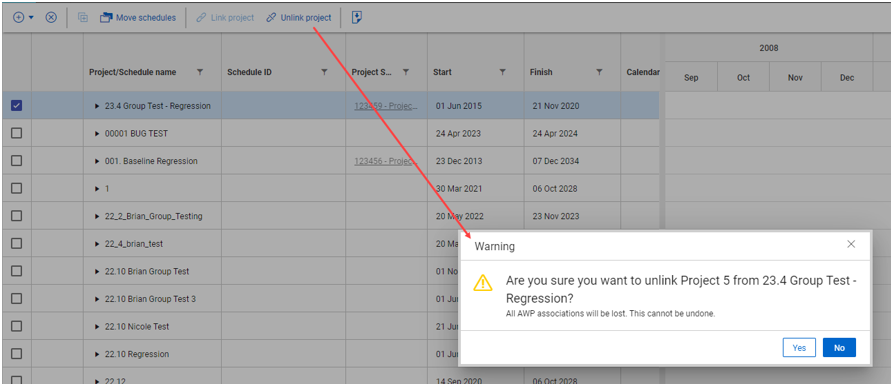
Task: Click the export/download icon in toolbar
Action: pyautogui.click(x=357, y=18)
